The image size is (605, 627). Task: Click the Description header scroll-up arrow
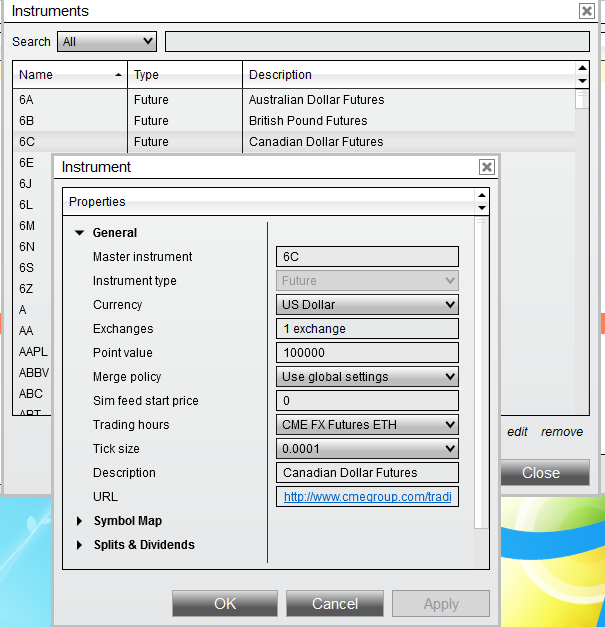tap(583, 68)
